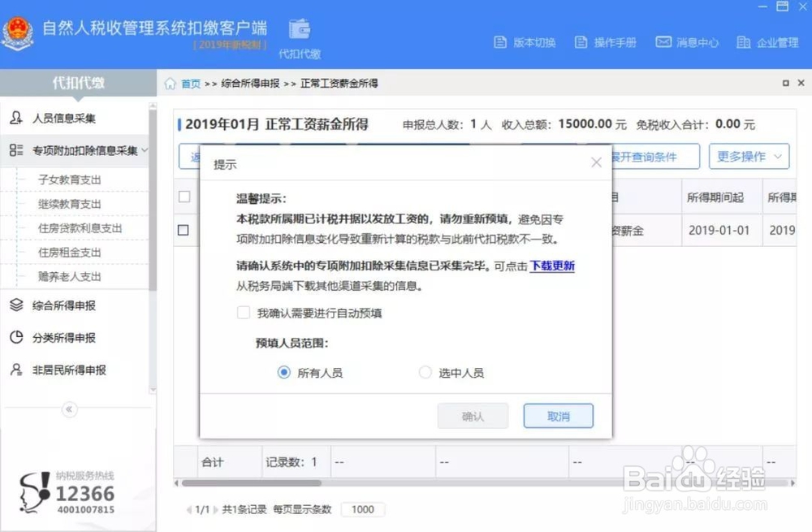
Task: Close the 提示 dialog with X
Action: coord(596,162)
